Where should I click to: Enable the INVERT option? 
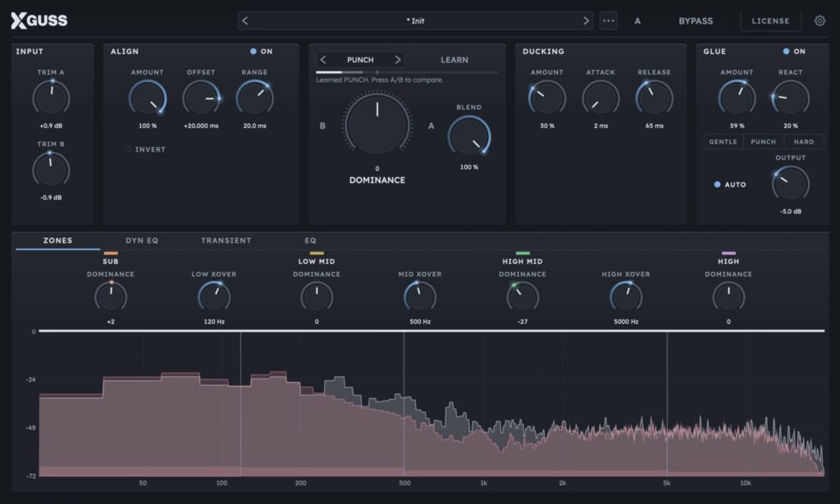pyautogui.click(x=145, y=149)
